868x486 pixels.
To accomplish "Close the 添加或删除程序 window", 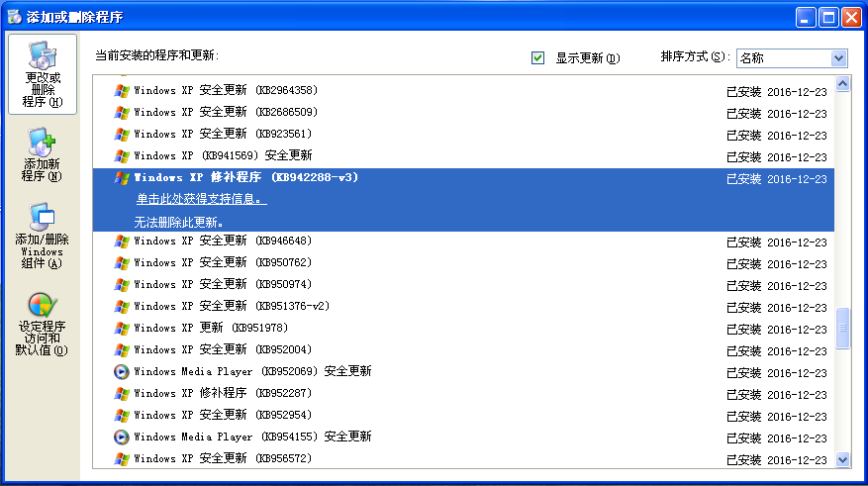I will 851,17.
